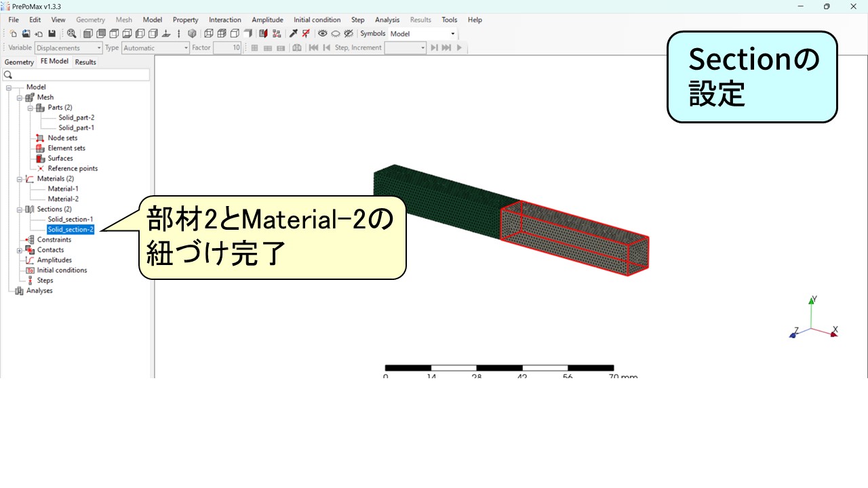This screenshot has width=868, height=488.
Task: Collapse the Sections (2) node
Action: click(x=20, y=209)
